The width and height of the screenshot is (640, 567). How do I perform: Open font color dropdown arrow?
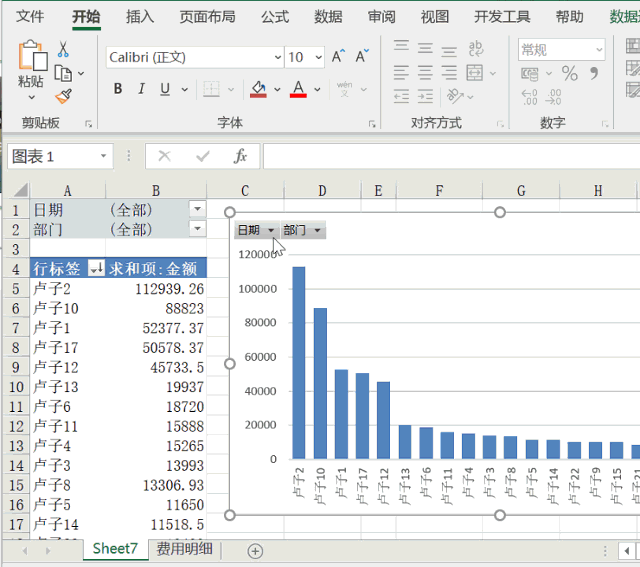317,89
